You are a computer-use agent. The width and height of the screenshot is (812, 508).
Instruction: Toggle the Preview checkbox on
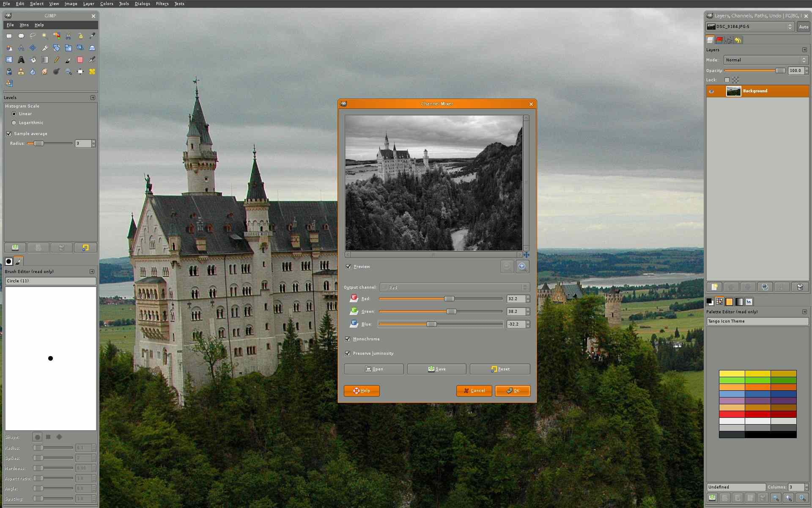[x=349, y=266]
